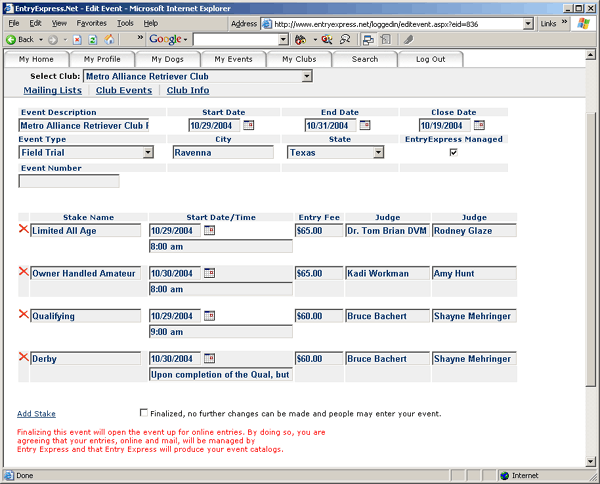
Task: Go to the Mailing Lists link
Action: 52,91
